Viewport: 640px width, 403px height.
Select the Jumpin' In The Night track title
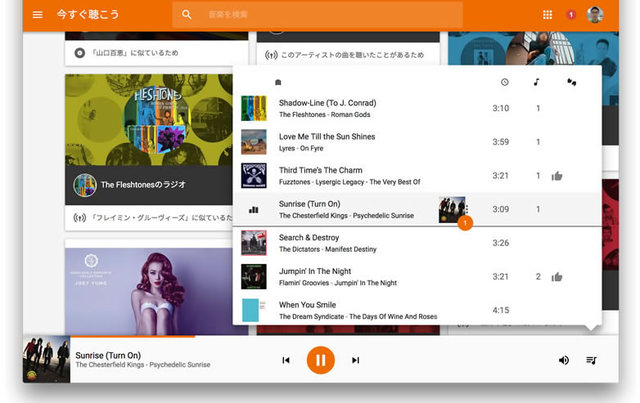coord(315,271)
